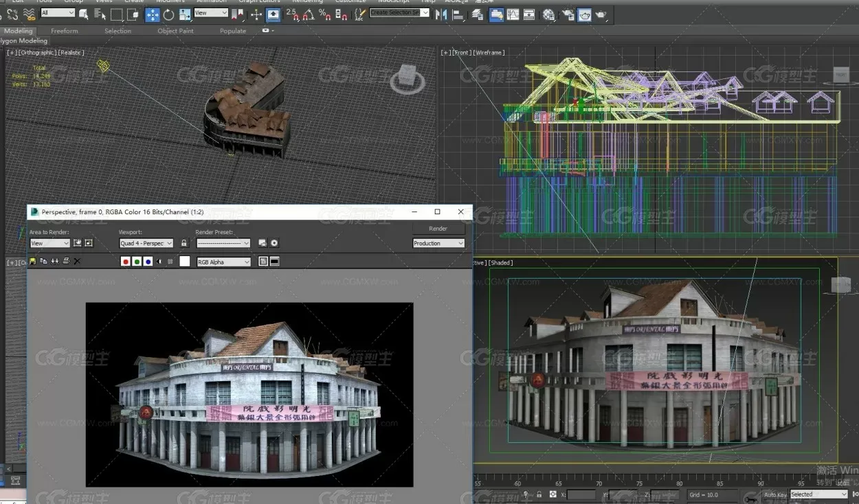
Task: Open the Render Setup dialog
Action: coord(568,14)
